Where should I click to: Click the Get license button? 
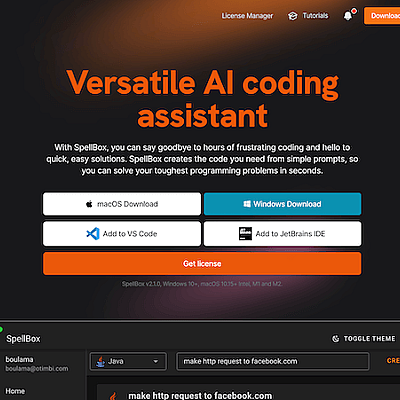point(202,264)
